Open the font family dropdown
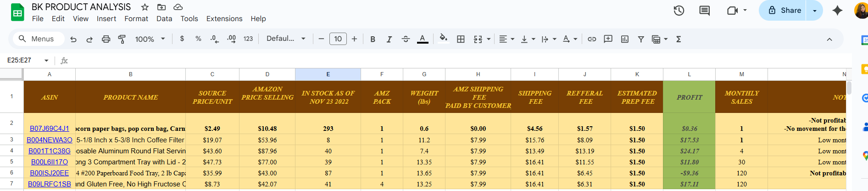The image size is (868, 191). [285, 39]
